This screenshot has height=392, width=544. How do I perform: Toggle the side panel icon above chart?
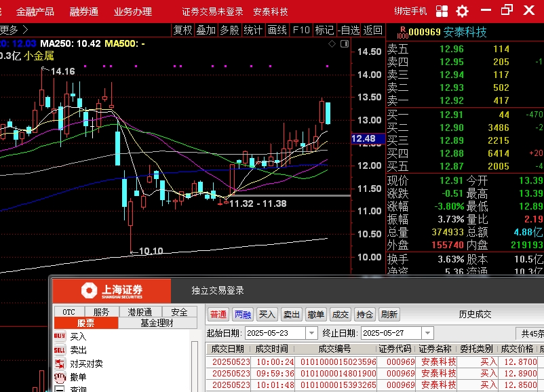point(345,43)
